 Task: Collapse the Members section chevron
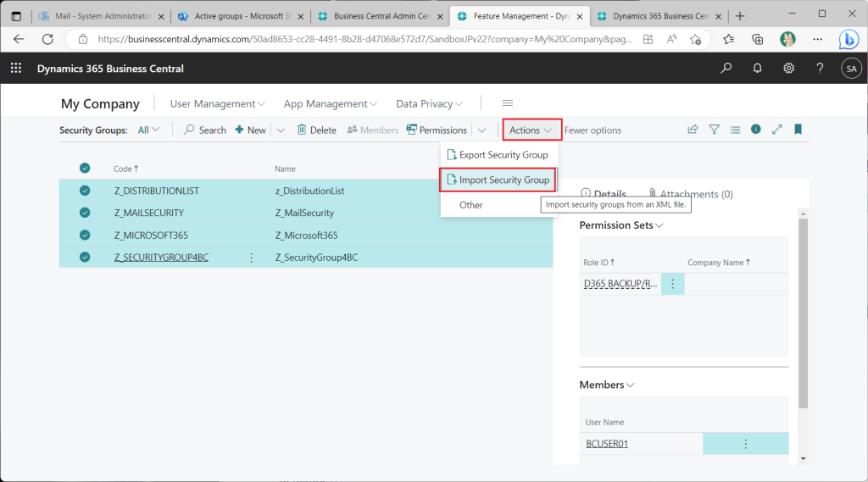[630, 385]
